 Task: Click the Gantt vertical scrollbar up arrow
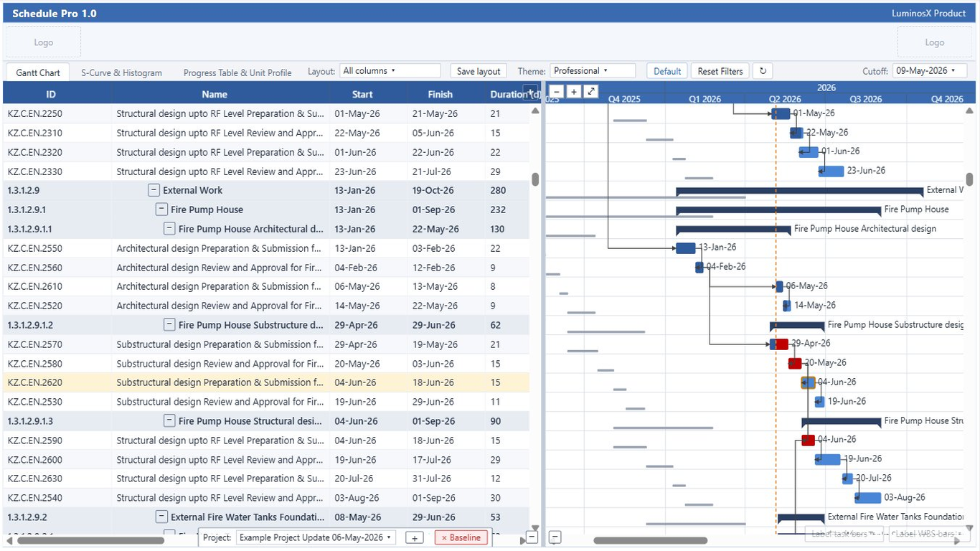point(970,111)
